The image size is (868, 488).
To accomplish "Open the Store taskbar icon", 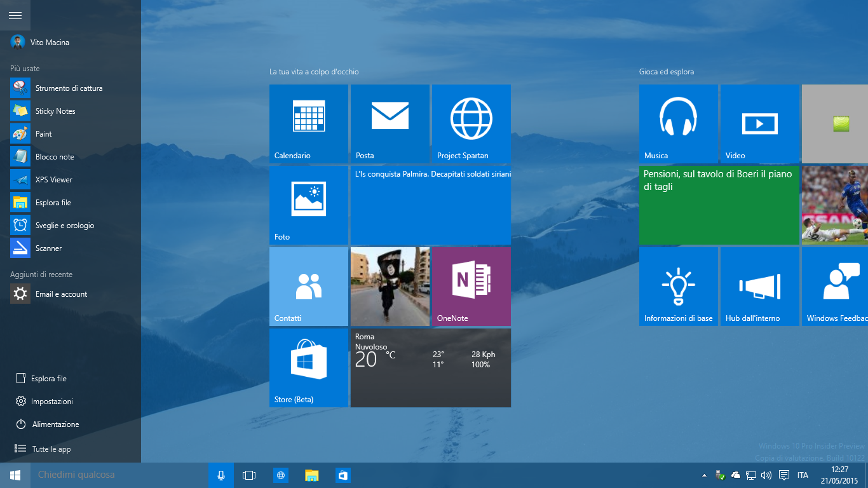I will click(343, 475).
